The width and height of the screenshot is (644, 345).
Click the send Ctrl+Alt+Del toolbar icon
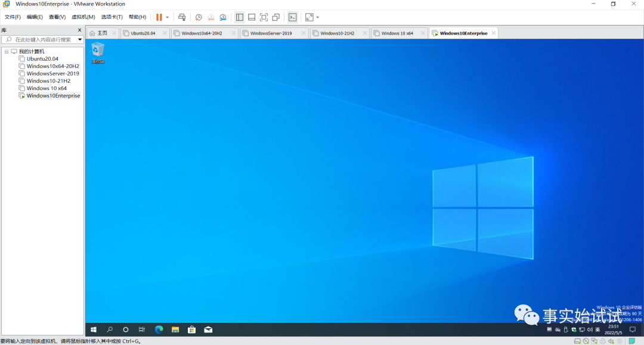click(182, 17)
